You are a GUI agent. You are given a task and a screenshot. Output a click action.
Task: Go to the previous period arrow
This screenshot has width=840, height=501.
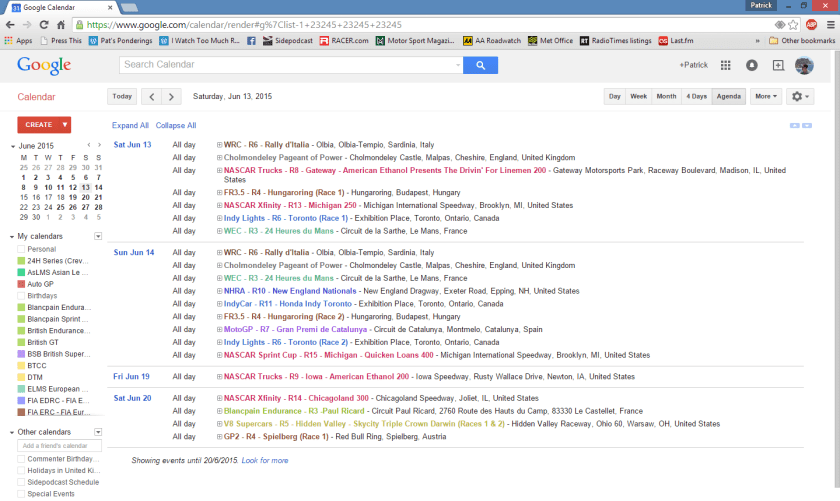tap(150, 97)
